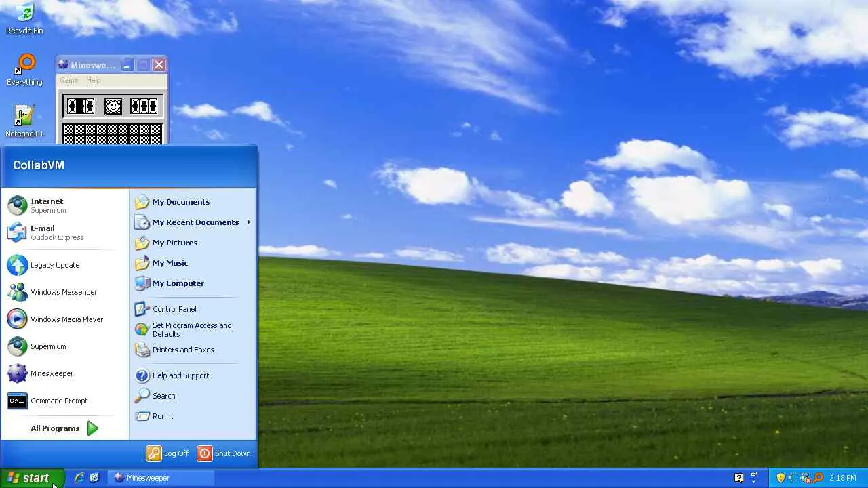Open the Recycle Bin desktop icon
Image resolution: width=868 pixels, height=488 pixels.
tap(24, 18)
